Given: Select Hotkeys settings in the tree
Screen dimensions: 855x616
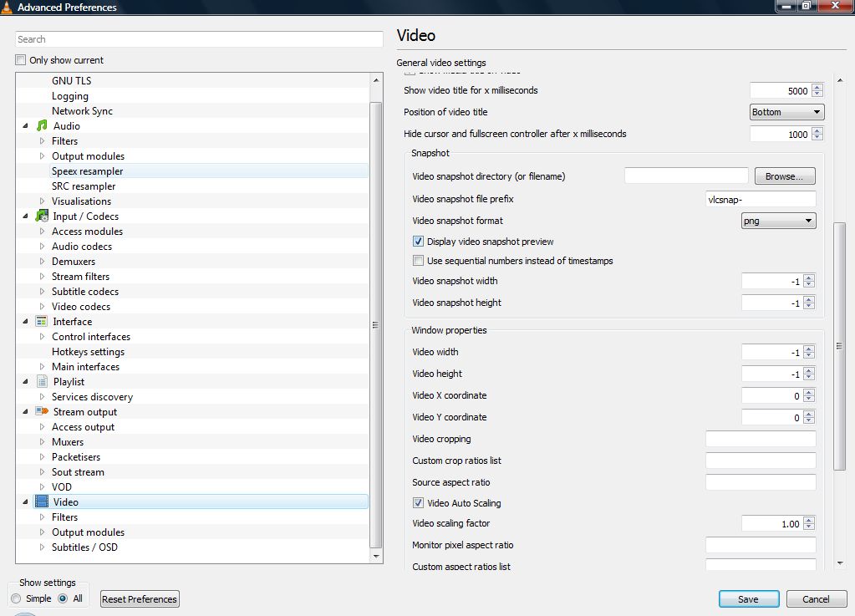Looking at the screenshot, I should pos(88,352).
